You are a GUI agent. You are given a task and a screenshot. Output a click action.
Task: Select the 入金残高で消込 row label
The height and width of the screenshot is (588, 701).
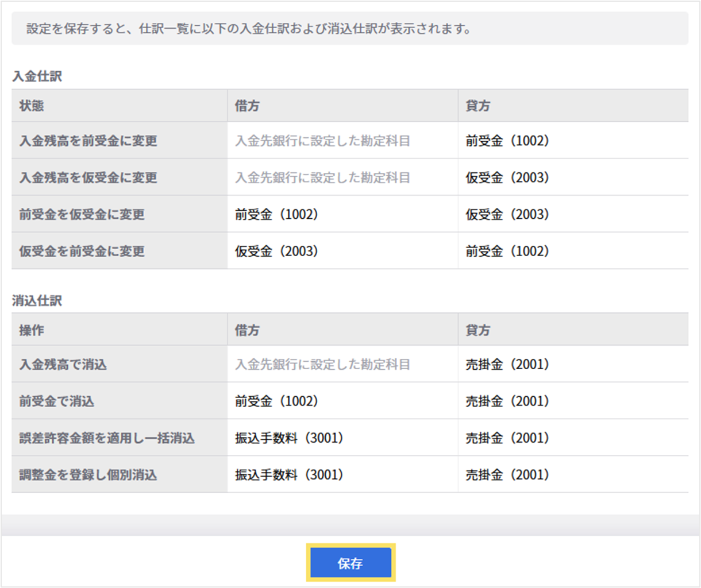pyautogui.click(x=63, y=365)
